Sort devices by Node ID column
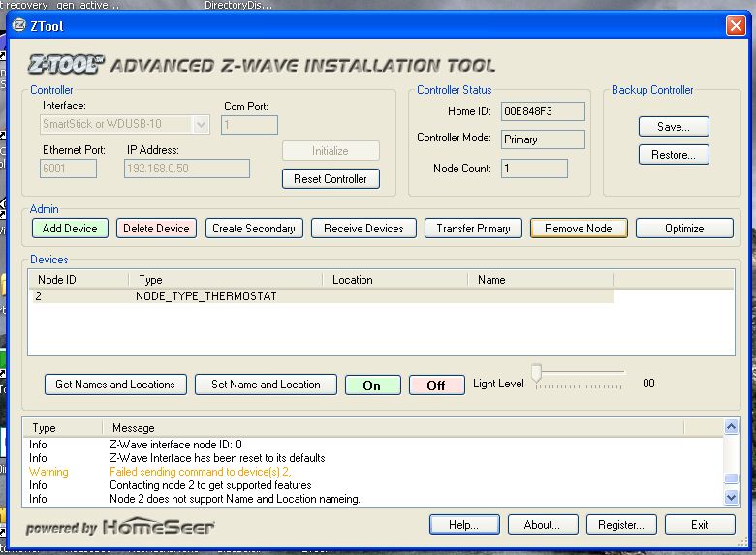756x555 pixels. click(79, 280)
